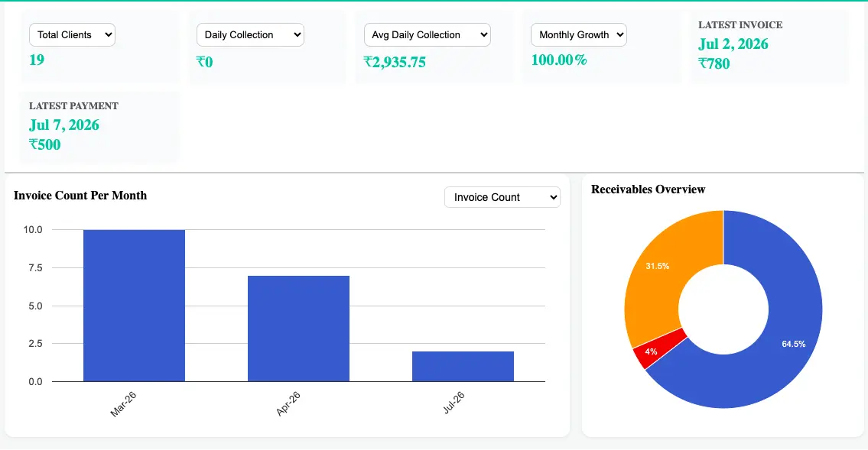Click the Mar-26 axis label
Viewport: 868px width, 450px height.
[x=123, y=404]
